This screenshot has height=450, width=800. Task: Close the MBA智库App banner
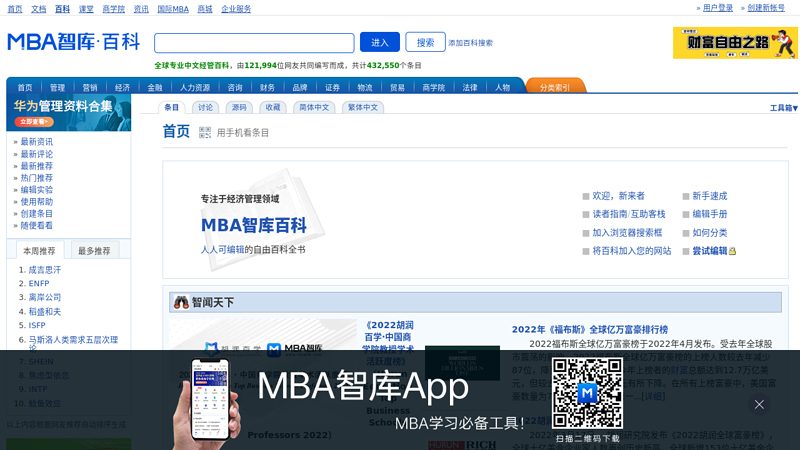[x=759, y=405]
